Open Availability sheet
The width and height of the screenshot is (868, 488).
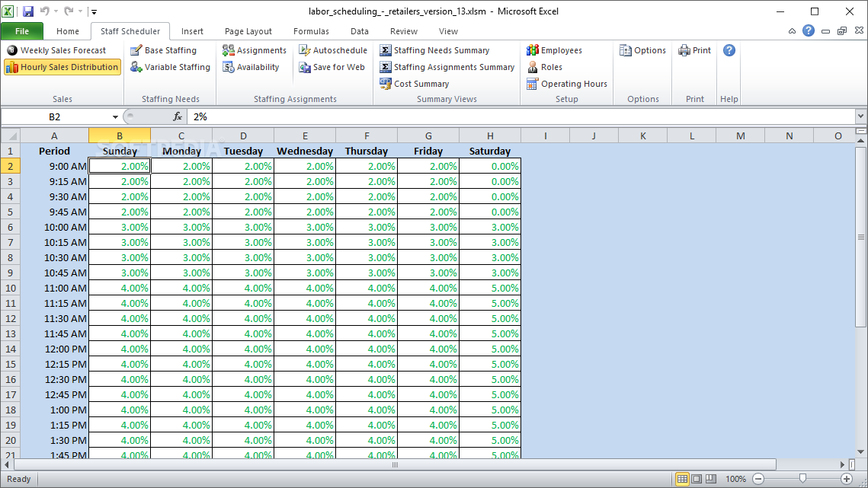coord(251,67)
